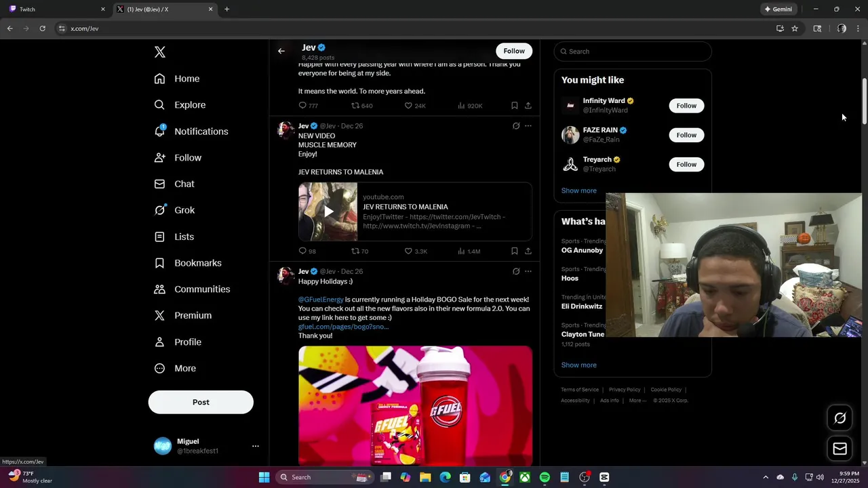Open the OG Anunoby trending topic

coord(582,251)
